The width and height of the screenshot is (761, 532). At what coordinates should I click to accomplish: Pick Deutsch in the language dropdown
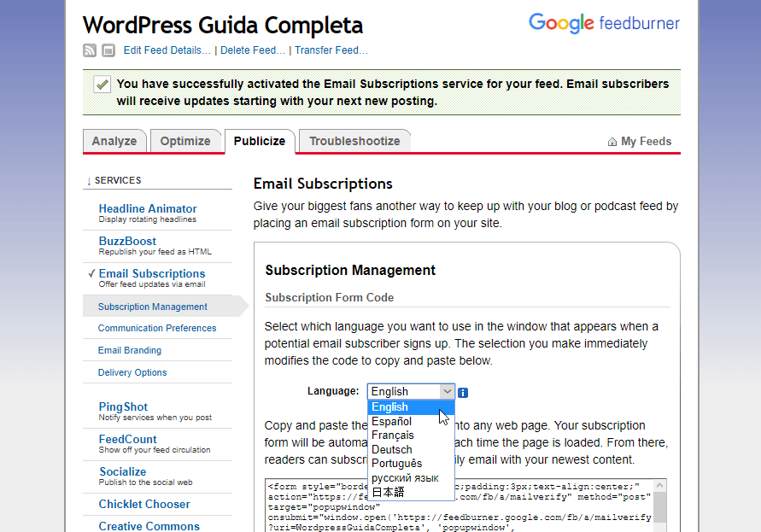[411, 449]
